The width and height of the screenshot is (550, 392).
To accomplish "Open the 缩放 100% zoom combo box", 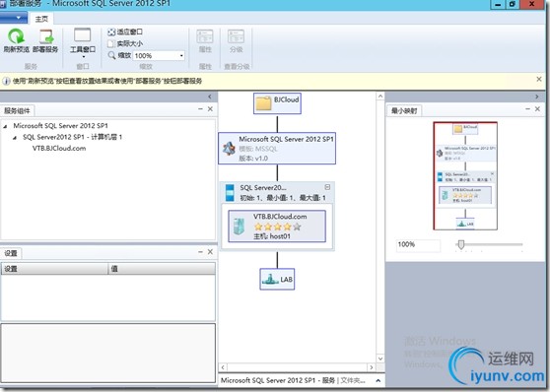I will click(x=160, y=55).
